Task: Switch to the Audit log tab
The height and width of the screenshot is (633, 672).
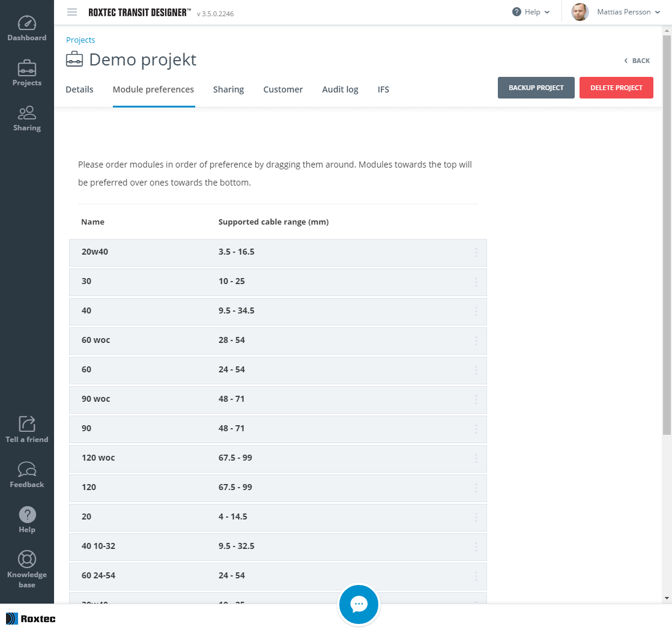Action: (340, 89)
